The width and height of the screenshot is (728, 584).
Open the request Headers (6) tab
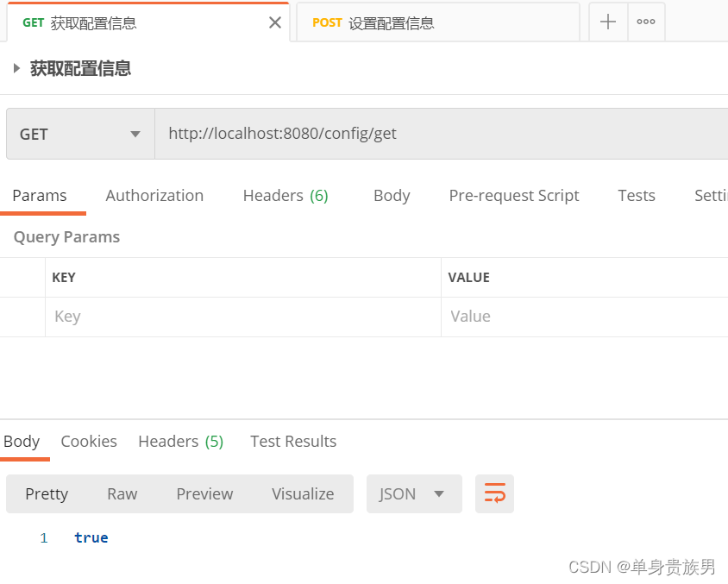[x=286, y=196]
